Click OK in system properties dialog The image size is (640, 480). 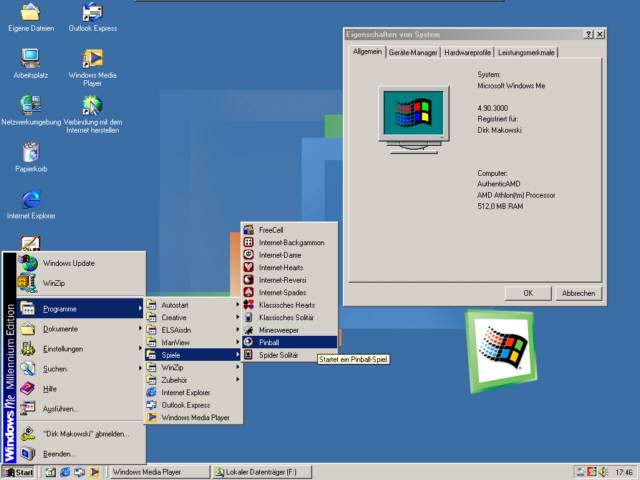[528, 293]
